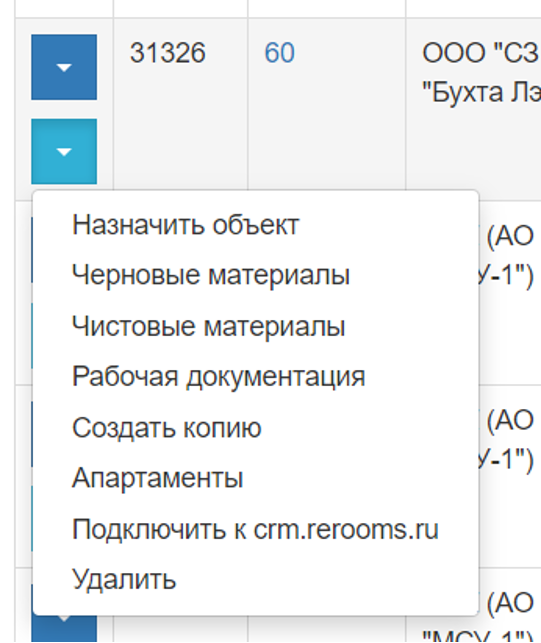Click the white caret on the cyan button
The height and width of the screenshot is (643, 541).
click(64, 152)
